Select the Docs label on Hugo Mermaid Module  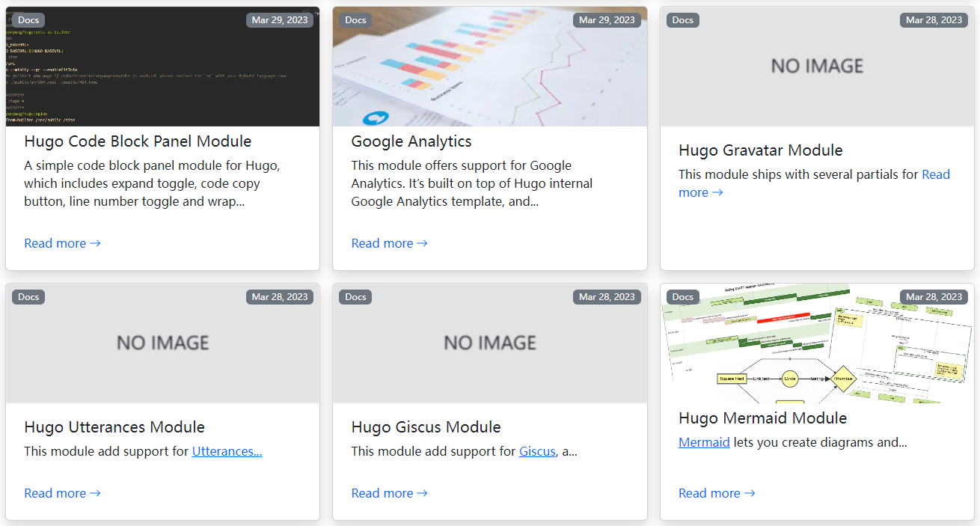click(x=682, y=296)
